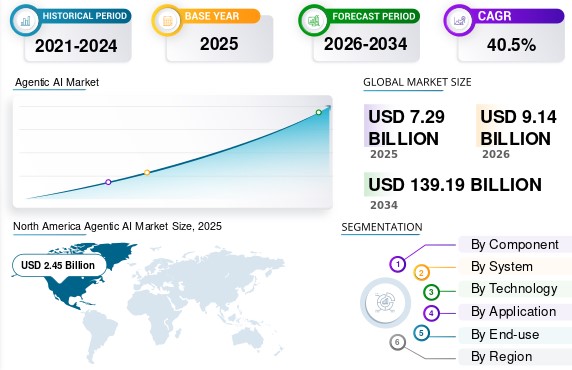The width and height of the screenshot is (572, 370).
Task: Click the USD 2.45 Billion callout
Action: [59, 265]
